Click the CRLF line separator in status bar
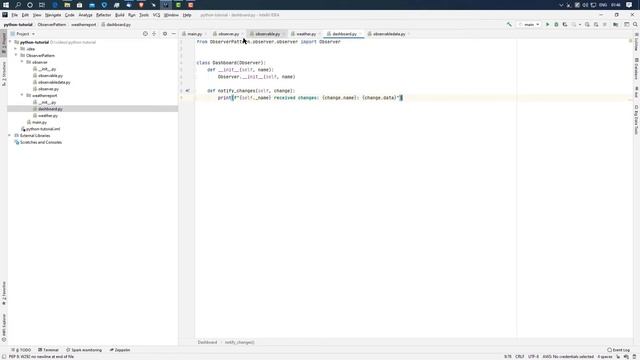Screen dimensions: 640x360 520,357
